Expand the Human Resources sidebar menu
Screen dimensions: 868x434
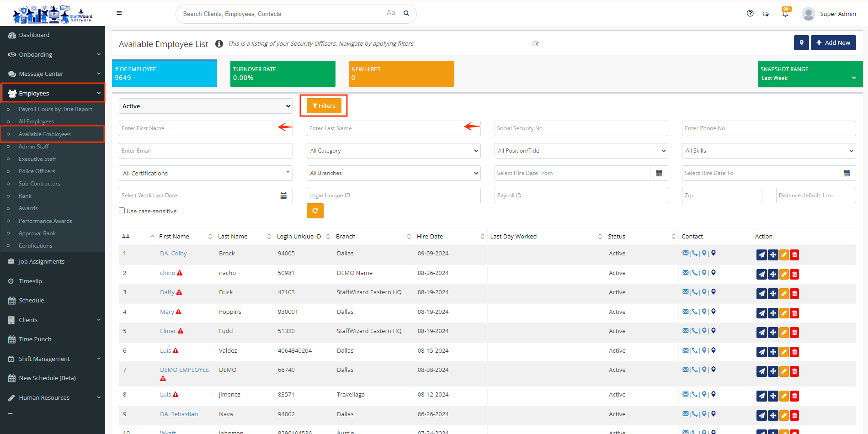pyautogui.click(x=53, y=397)
